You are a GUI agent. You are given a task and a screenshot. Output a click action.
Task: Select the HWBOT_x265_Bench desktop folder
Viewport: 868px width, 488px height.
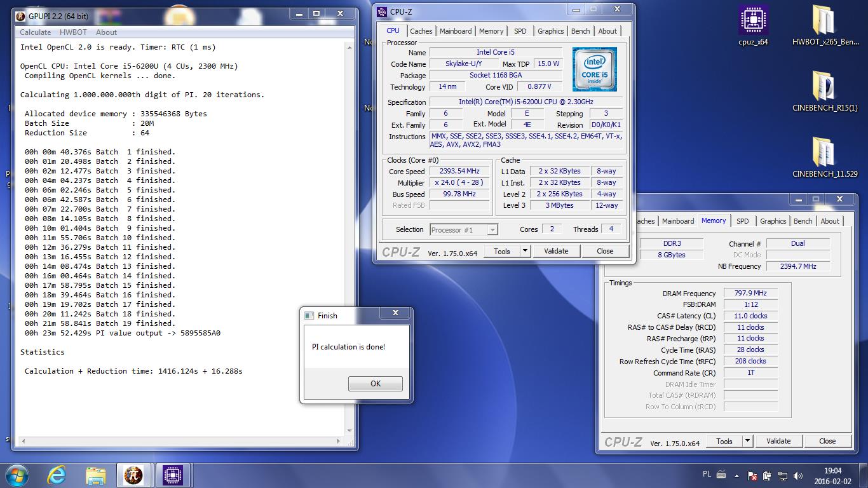[x=825, y=27]
